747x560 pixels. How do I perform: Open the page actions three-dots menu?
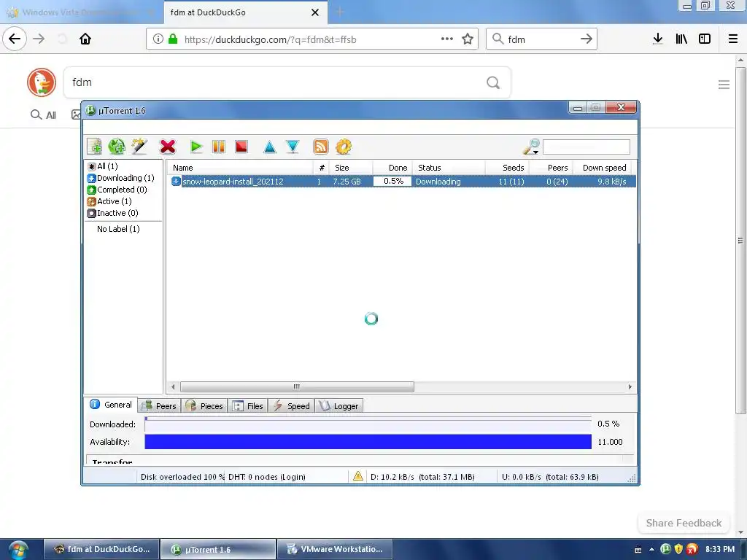click(x=447, y=39)
